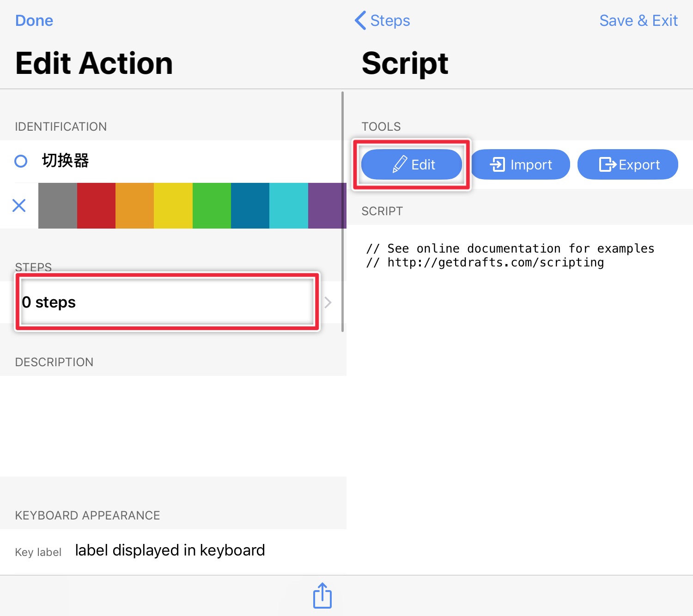Choose the green color swatch
The height and width of the screenshot is (616, 693).
coord(212,205)
